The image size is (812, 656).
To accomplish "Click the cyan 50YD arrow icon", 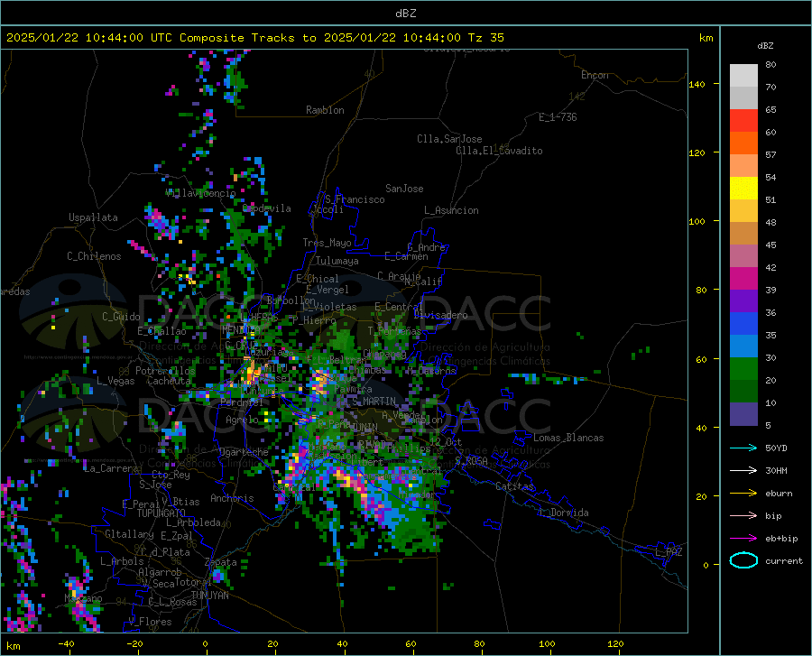I will (743, 448).
